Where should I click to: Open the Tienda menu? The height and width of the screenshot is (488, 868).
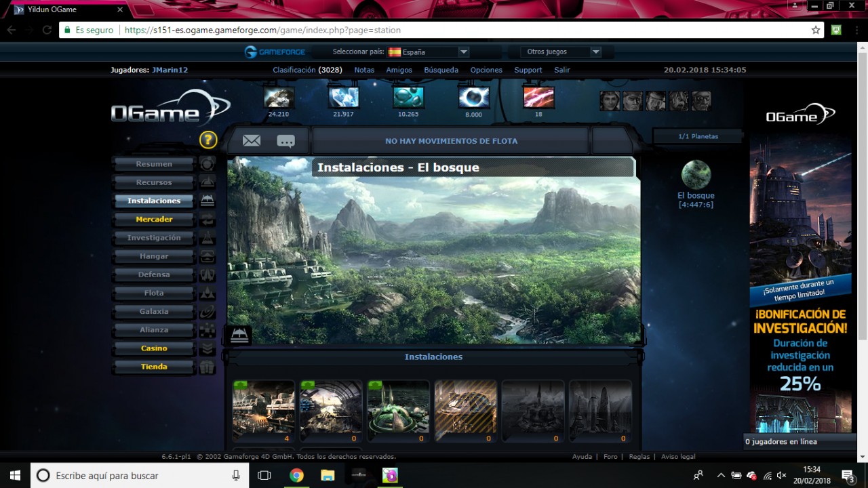pyautogui.click(x=154, y=367)
